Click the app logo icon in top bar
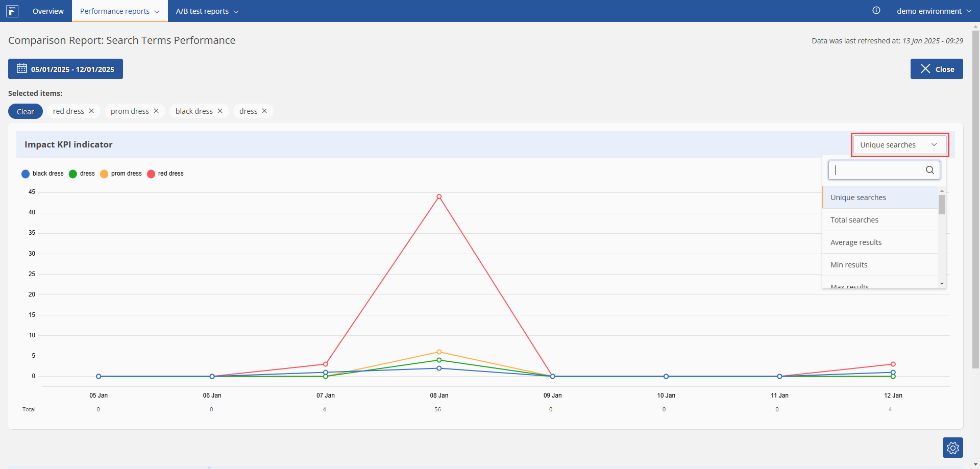980x469 pixels. 12,11
